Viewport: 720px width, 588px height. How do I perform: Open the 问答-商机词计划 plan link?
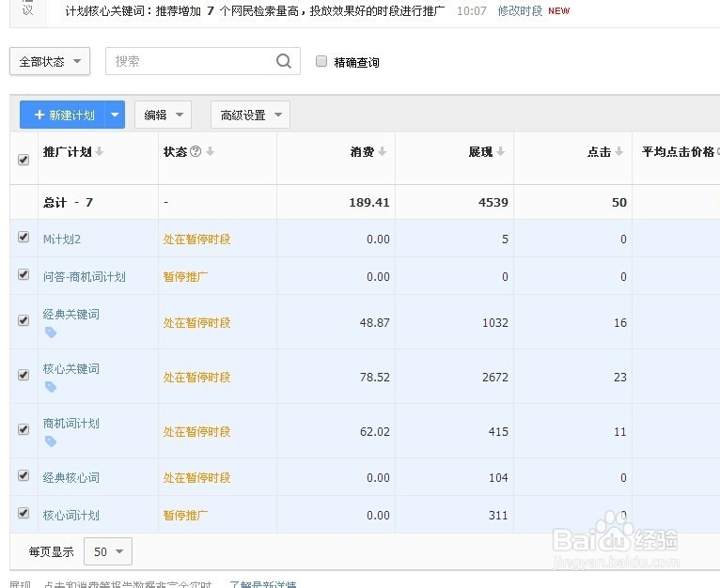pos(84,277)
